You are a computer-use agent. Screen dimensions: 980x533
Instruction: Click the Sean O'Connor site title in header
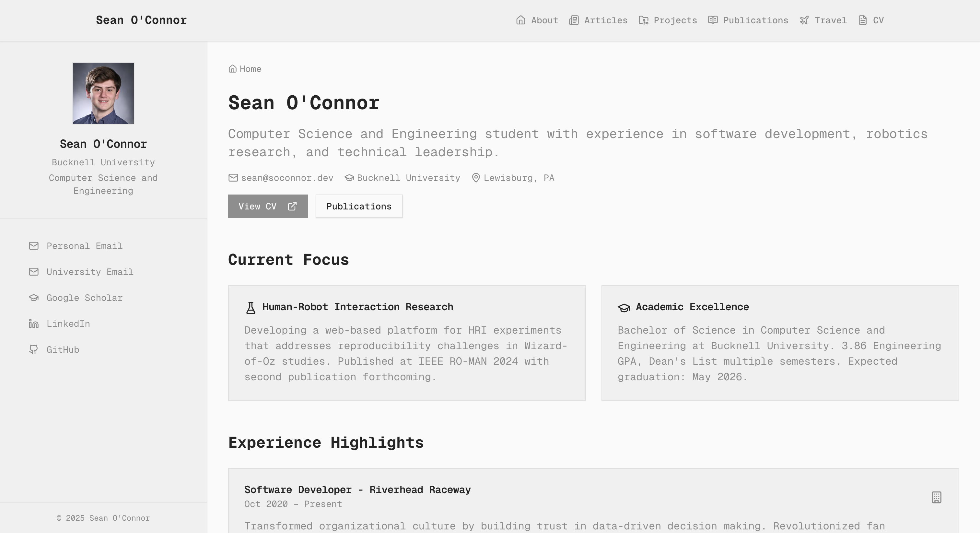141,20
